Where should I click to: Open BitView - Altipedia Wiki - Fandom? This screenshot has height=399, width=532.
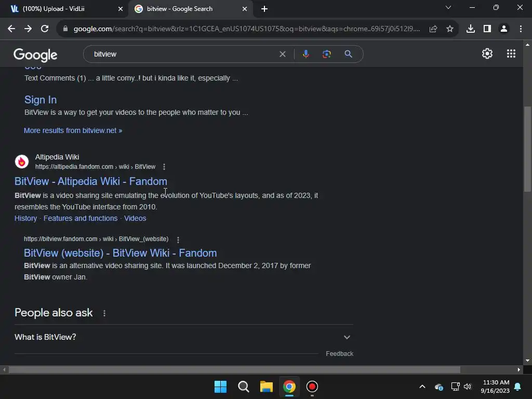[91, 181]
